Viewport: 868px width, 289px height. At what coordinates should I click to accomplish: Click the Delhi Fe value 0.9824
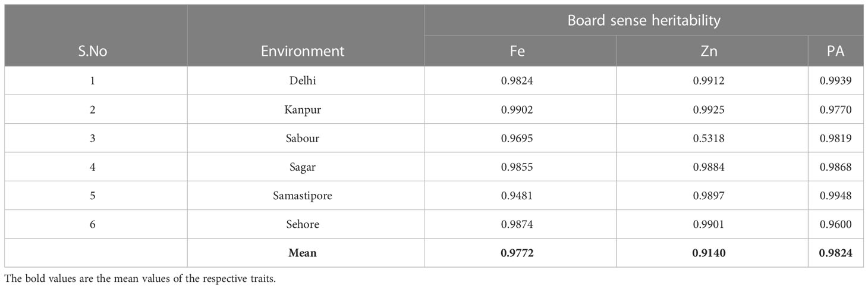517,80
